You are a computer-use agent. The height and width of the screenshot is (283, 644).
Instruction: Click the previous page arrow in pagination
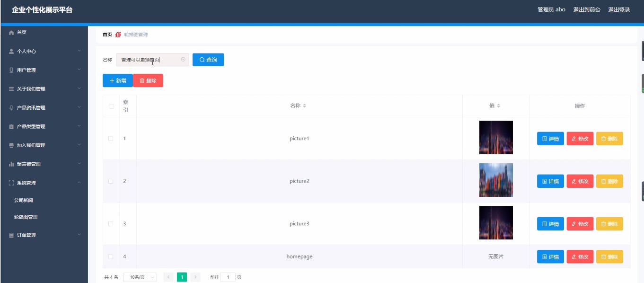(x=168, y=277)
